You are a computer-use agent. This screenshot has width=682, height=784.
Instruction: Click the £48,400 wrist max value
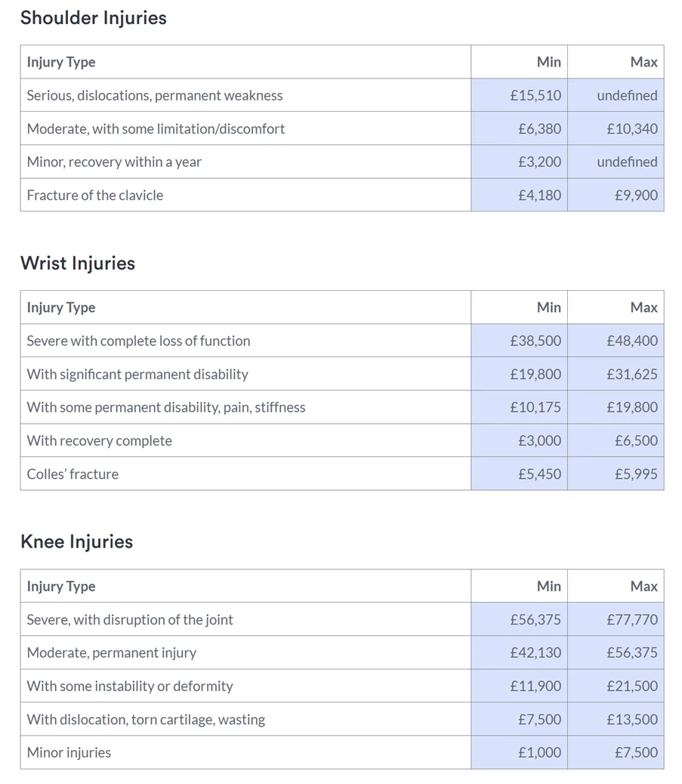point(631,341)
